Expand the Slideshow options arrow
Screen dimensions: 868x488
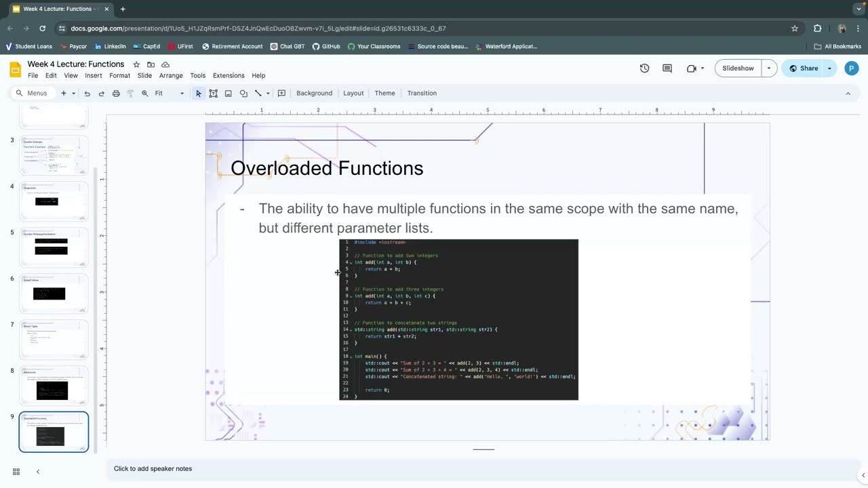pos(769,68)
